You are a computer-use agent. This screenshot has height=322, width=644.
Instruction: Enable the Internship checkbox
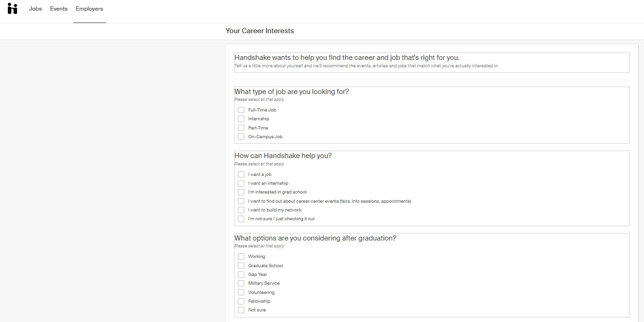241,118
